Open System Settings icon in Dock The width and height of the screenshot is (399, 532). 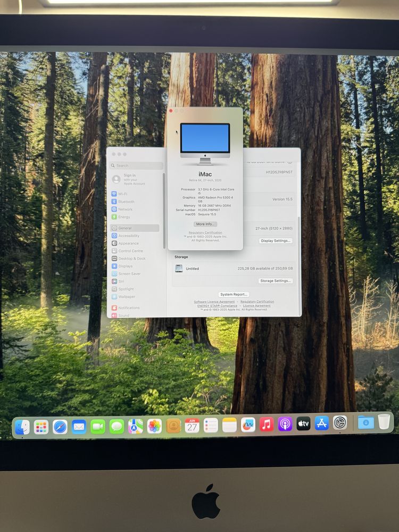[x=340, y=423]
